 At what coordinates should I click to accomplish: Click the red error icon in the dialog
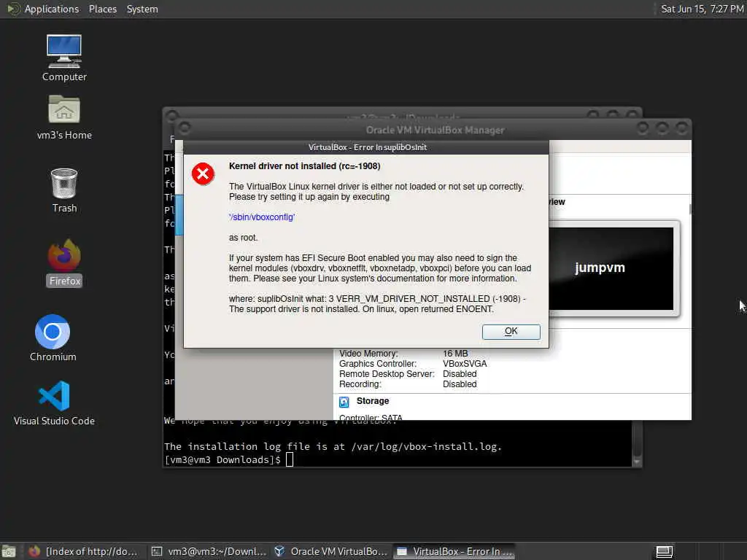(x=203, y=174)
